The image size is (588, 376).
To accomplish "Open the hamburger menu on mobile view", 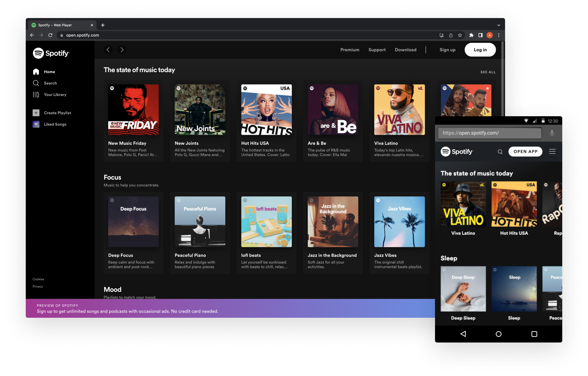I will tap(552, 152).
